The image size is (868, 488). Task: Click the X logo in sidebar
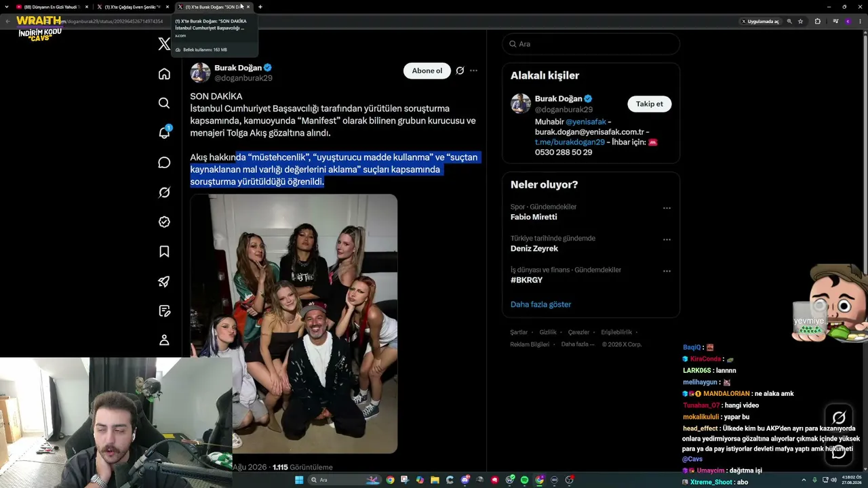[164, 44]
